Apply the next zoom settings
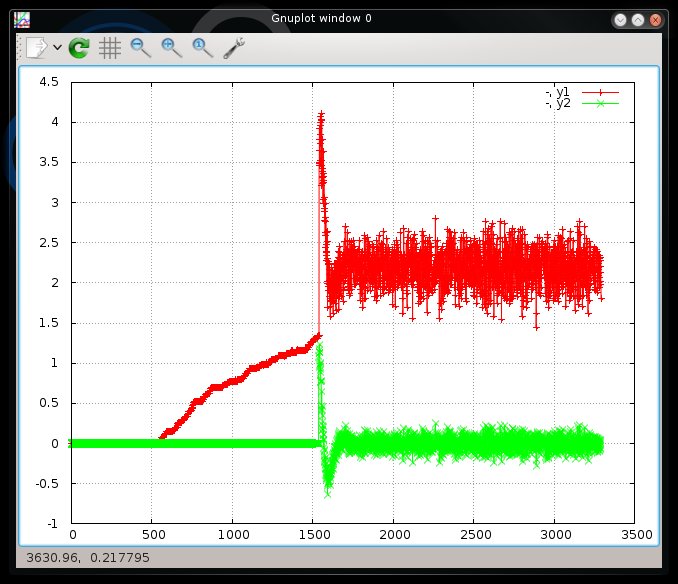 pos(172,47)
